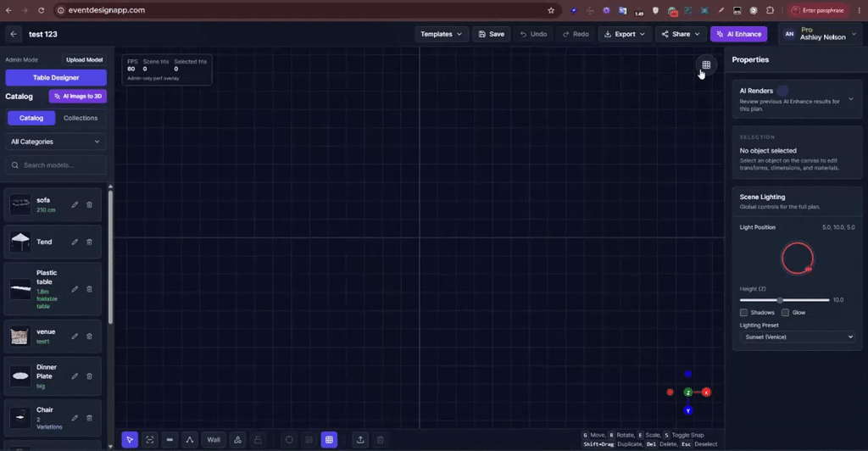Click the Height (Z) slider handle
The image size is (868, 451).
(x=780, y=300)
